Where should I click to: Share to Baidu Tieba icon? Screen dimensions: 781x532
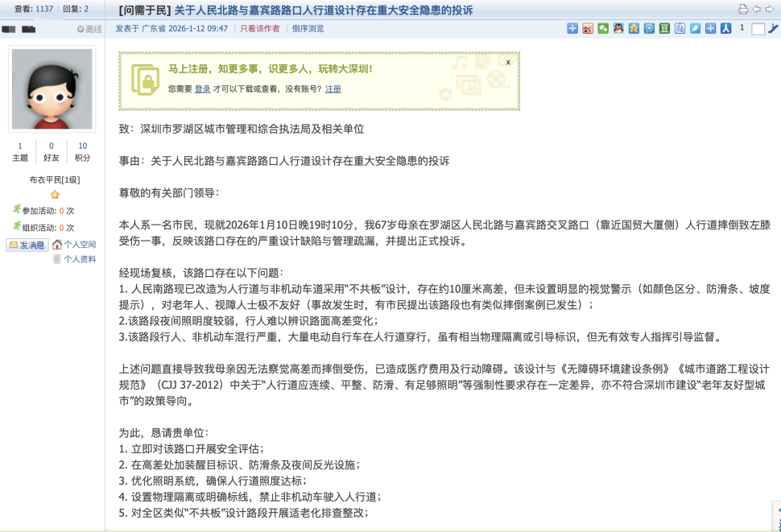tap(680, 29)
